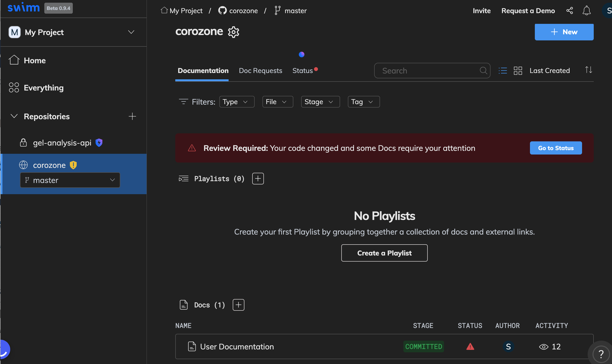The width and height of the screenshot is (612, 364).
Task: Click the Swimm logo
Action: [24, 8]
